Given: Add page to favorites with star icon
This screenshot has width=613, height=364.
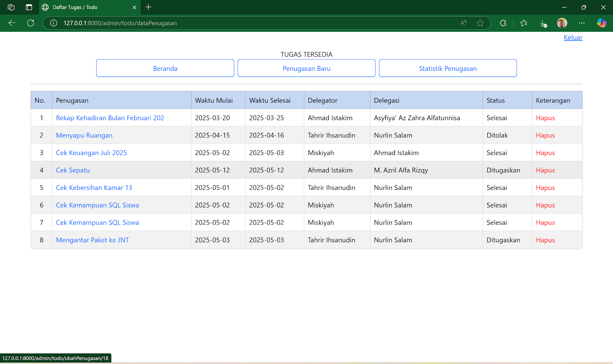Looking at the screenshot, I should click(x=480, y=23).
